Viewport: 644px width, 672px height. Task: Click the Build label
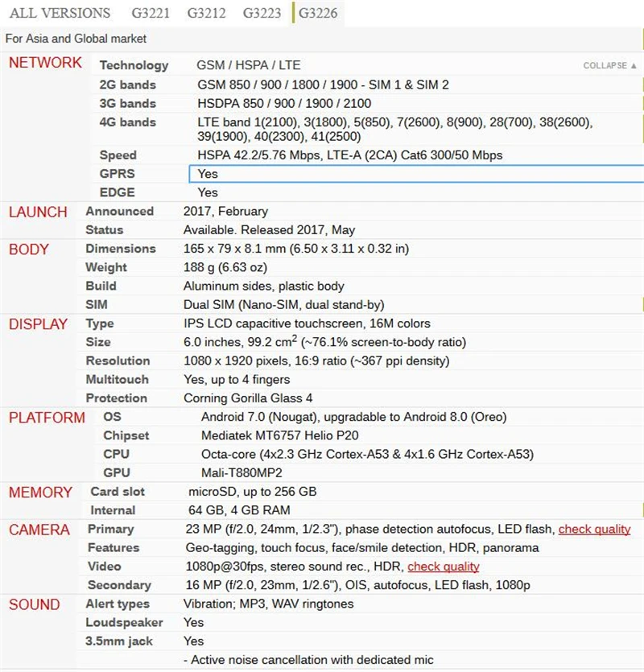point(101,286)
